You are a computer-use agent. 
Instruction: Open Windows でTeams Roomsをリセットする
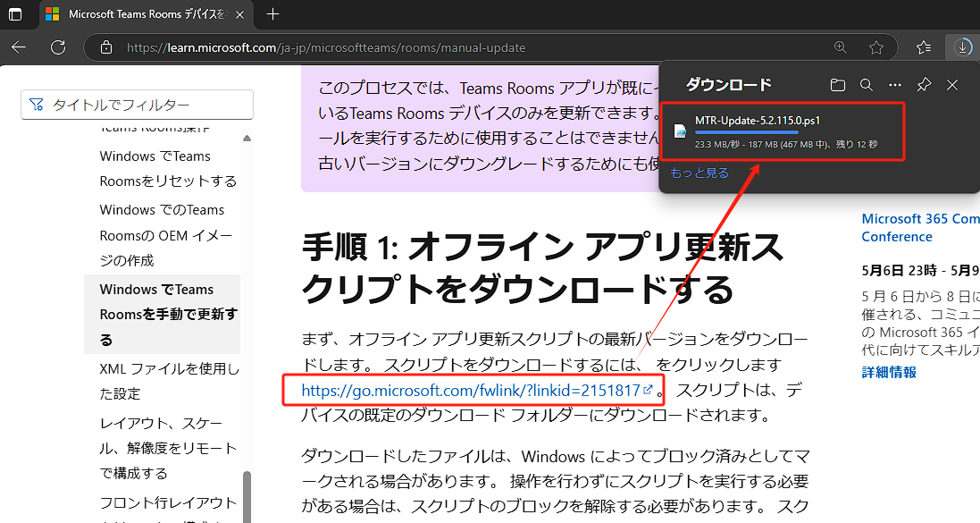(168, 168)
